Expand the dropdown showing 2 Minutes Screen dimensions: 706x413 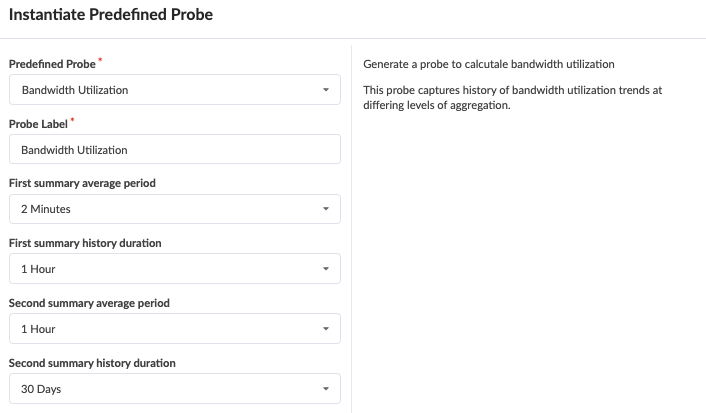[x=174, y=209]
